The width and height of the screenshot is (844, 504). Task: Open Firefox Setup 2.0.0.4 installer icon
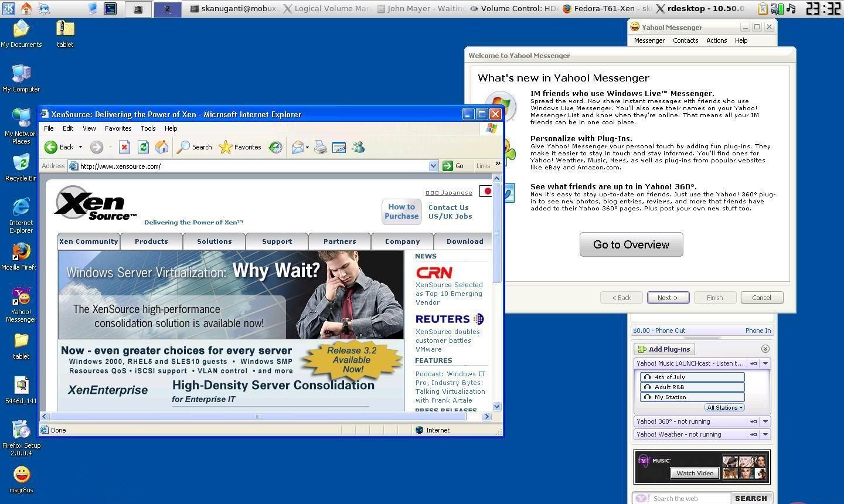21,438
